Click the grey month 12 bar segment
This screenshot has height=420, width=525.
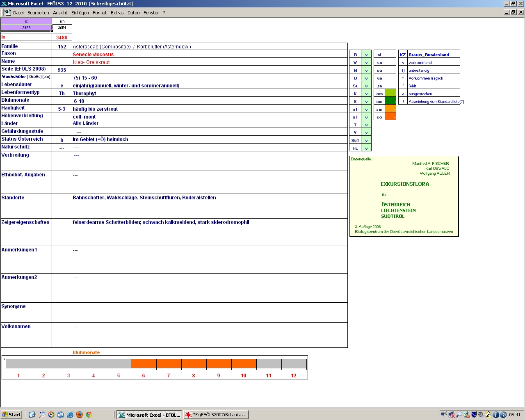click(294, 364)
